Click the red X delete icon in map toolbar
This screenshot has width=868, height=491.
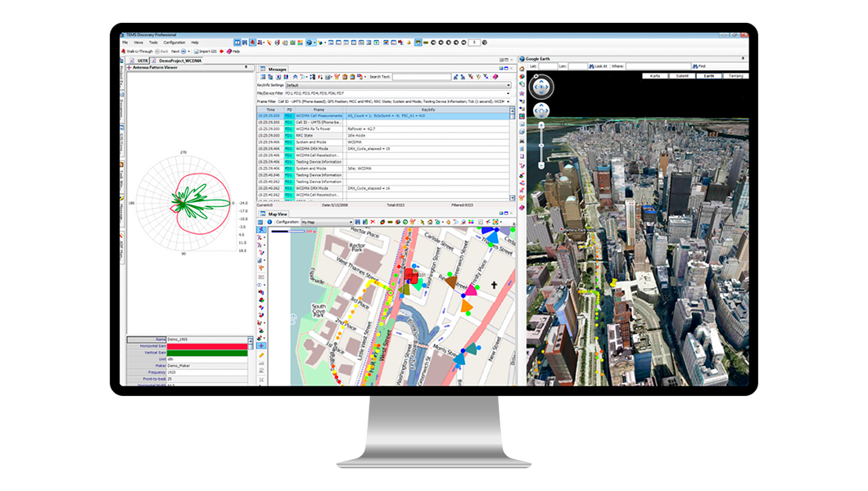click(x=373, y=223)
